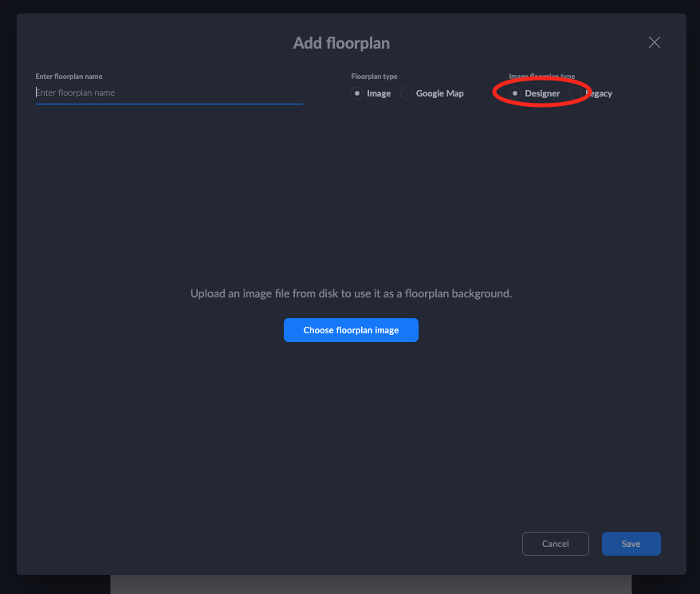Click the Legacy option label text
Viewport: 700px width, 594px height.
[600, 93]
